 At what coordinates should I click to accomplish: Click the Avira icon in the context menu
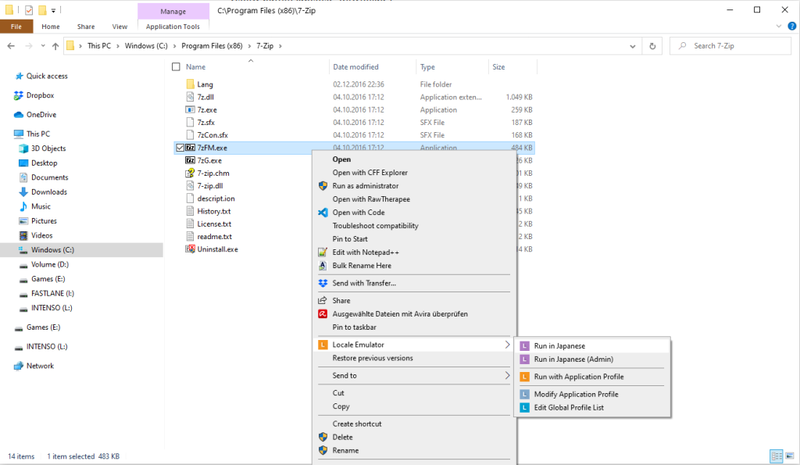tap(322, 313)
